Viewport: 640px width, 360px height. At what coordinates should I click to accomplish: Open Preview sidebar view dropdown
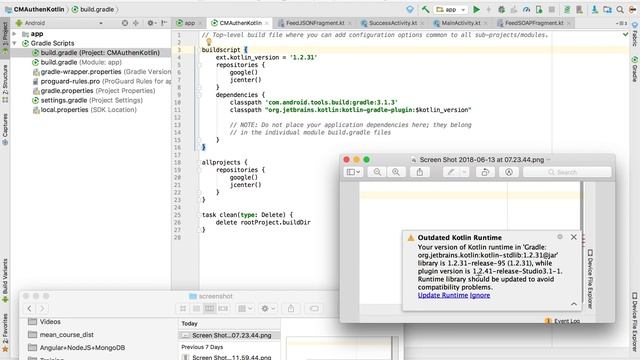tap(353, 172)
